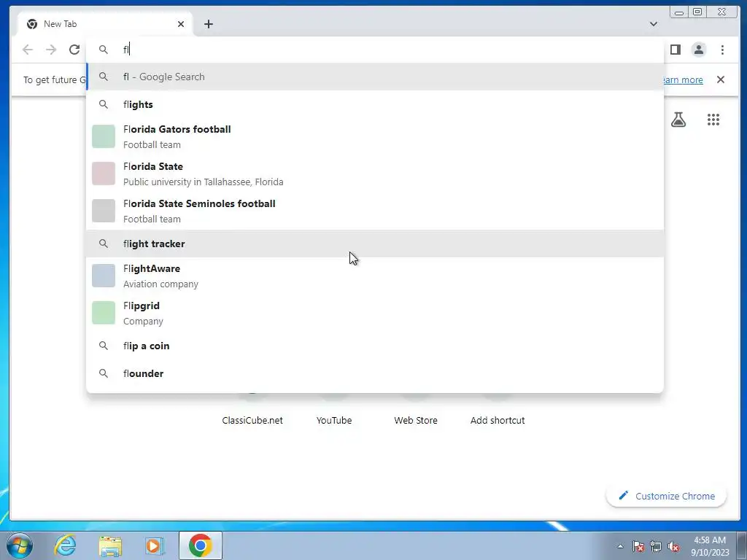
Task: Launch Internet Explorer from the taskbar
Action: (x=65, y=545)
